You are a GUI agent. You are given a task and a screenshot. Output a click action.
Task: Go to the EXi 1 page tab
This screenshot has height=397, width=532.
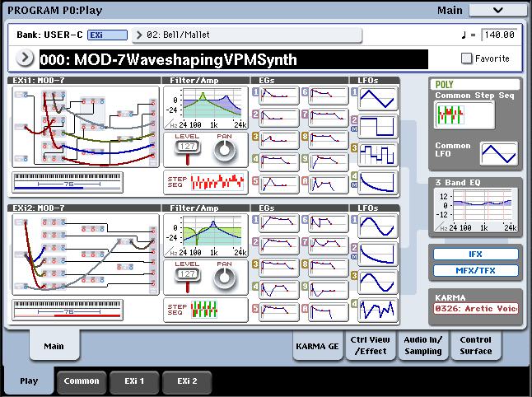click(x=134, y=381)
